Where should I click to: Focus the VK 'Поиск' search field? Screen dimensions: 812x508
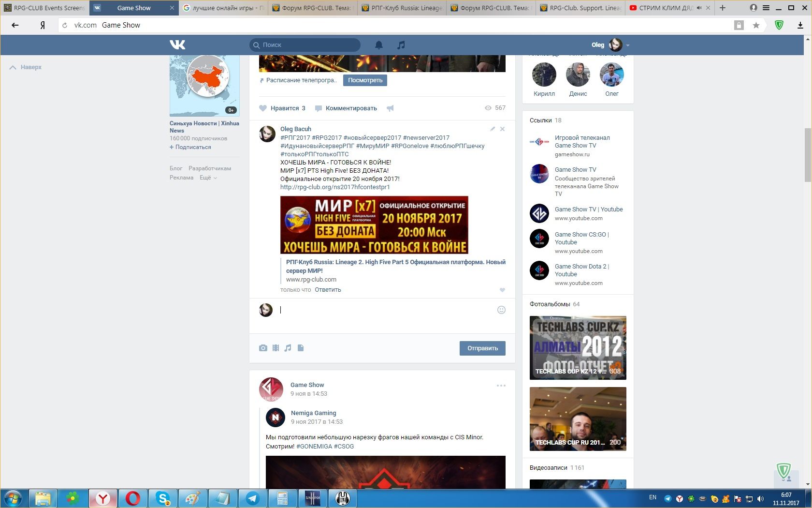[305, 45]
